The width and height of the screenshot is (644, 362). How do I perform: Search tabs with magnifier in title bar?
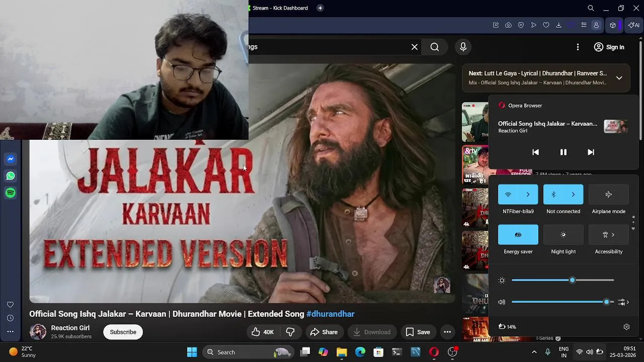pos(591,8)
